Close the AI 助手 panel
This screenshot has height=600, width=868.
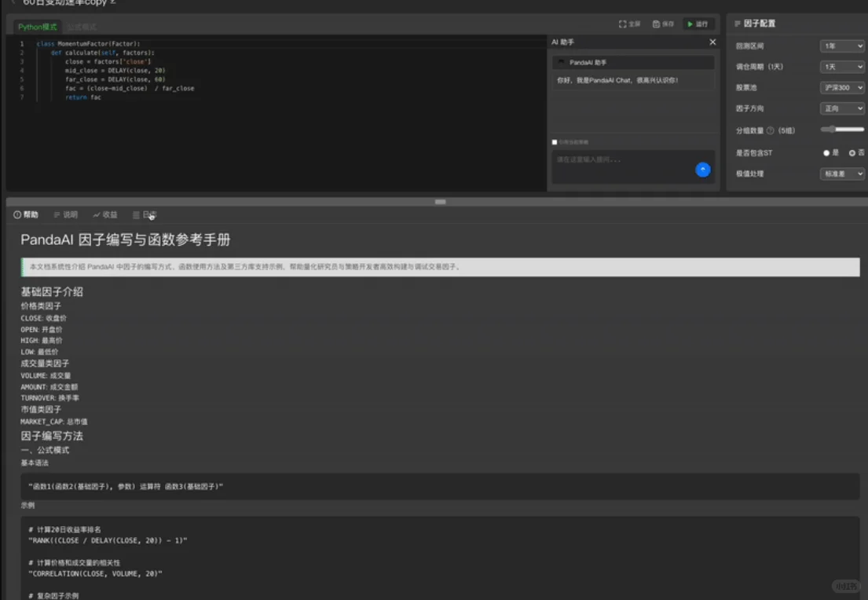coord(712,42)
